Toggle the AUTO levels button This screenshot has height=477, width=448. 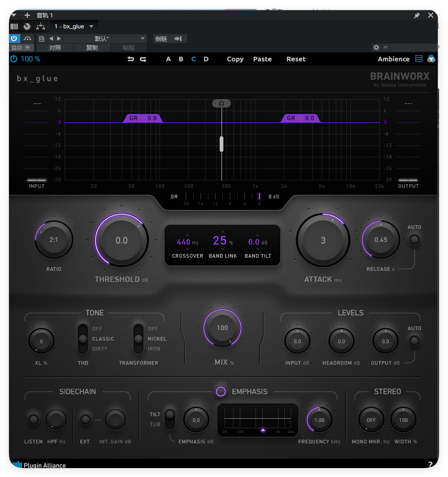414,341
